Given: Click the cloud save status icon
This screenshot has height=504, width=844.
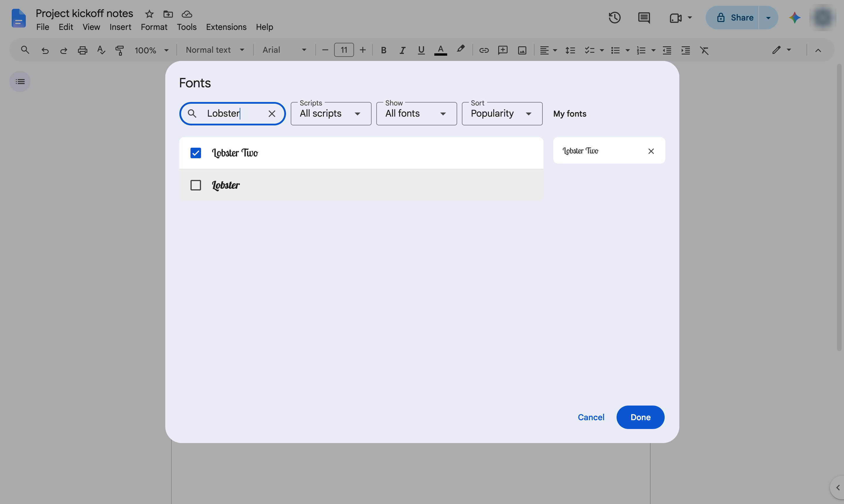Looking at the screenshot, I should [x=187, y=14].
